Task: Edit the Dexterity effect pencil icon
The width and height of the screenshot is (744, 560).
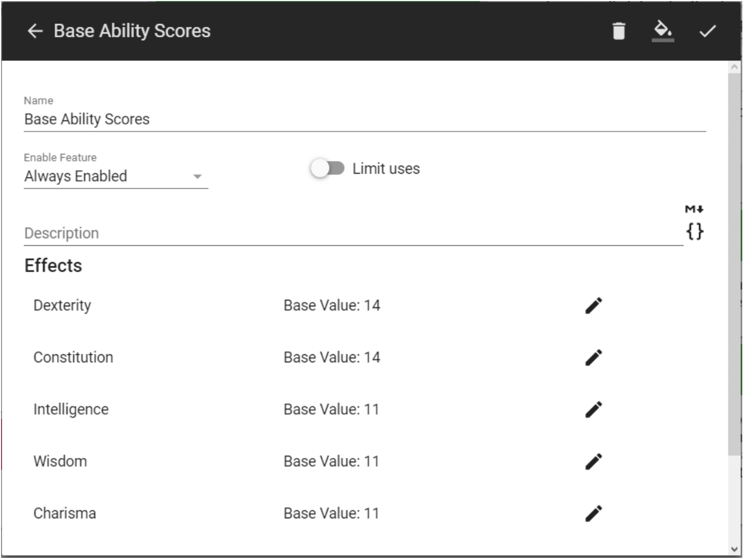Action: (593, 306)
